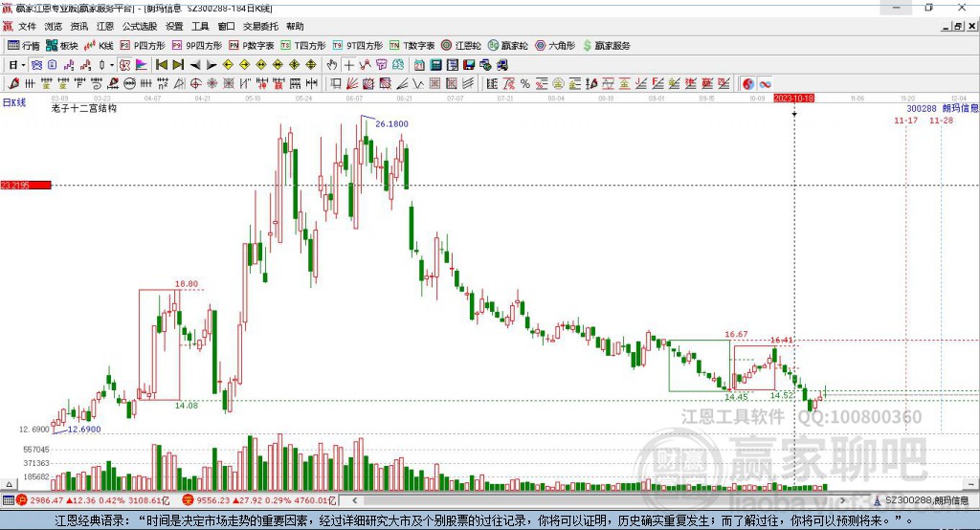
Task: Click the calendar icon
Action: click(419, 65)
